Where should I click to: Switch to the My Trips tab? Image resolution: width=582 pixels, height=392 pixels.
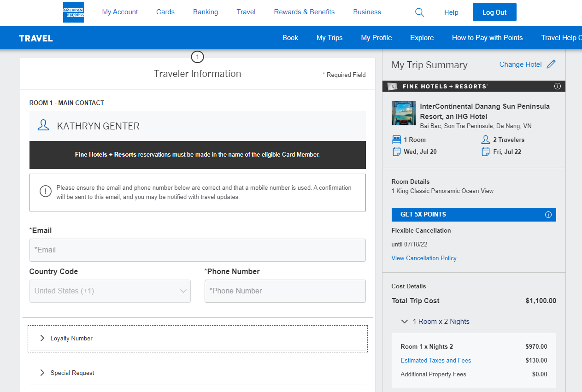coord(329,38)
